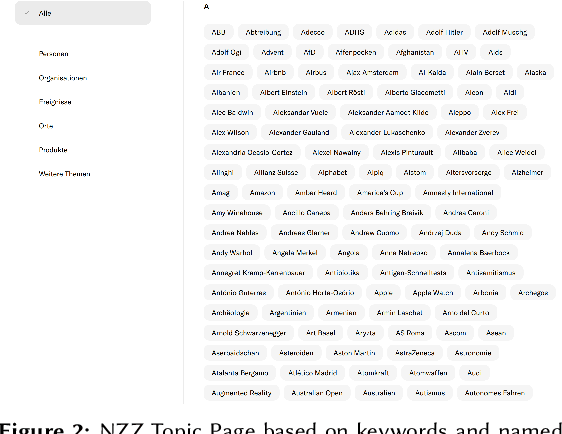Select the Amber Heard tag
This screenshot has height=434, width=562.
point(316,192)
